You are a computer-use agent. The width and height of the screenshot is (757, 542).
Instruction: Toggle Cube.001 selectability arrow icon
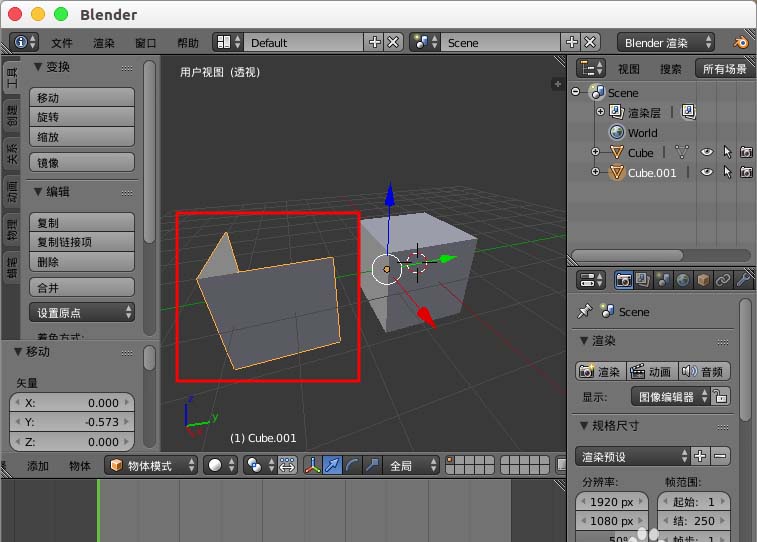coord(727,172)
